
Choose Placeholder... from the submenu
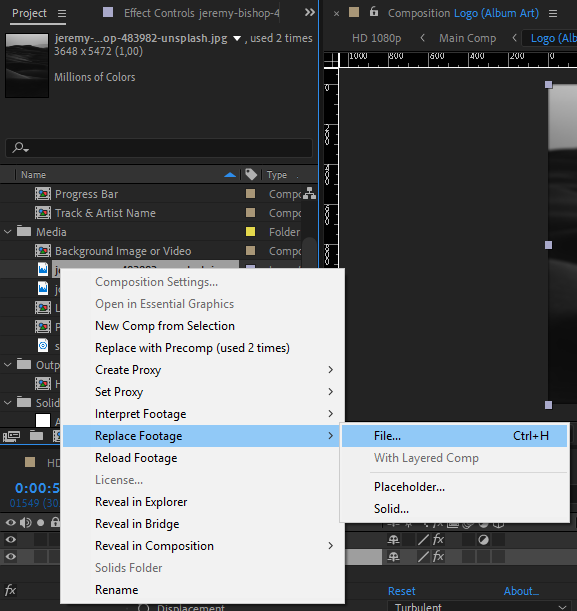[454, 487]
